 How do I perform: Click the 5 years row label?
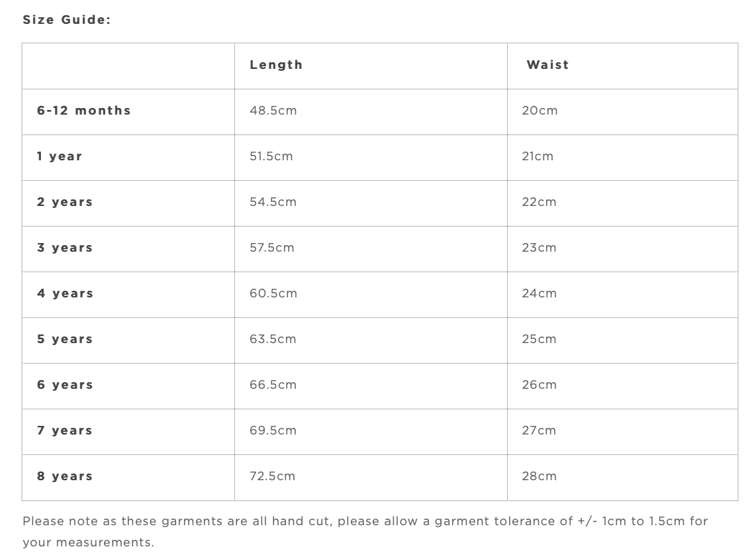[x=65, y=339]
